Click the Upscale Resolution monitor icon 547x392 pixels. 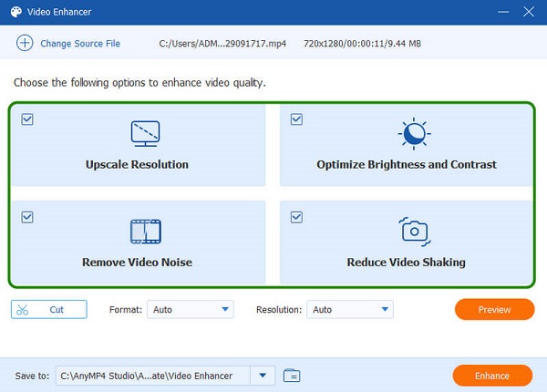click(x=145, y=134)
